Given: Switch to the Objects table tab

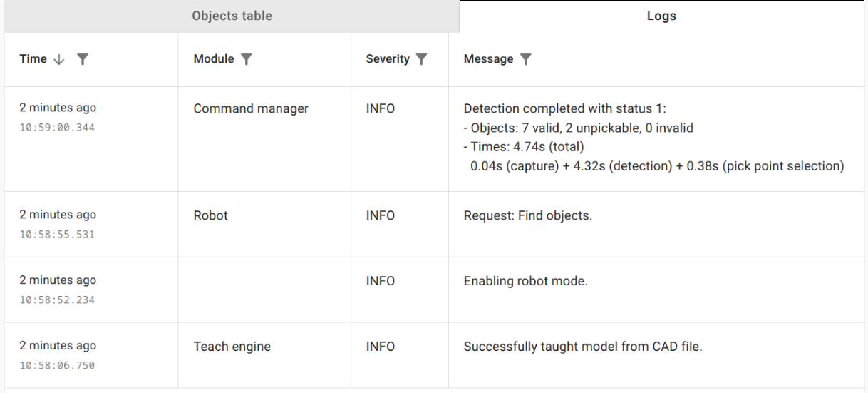Looking at the screenshot, I should coord(232,16).
